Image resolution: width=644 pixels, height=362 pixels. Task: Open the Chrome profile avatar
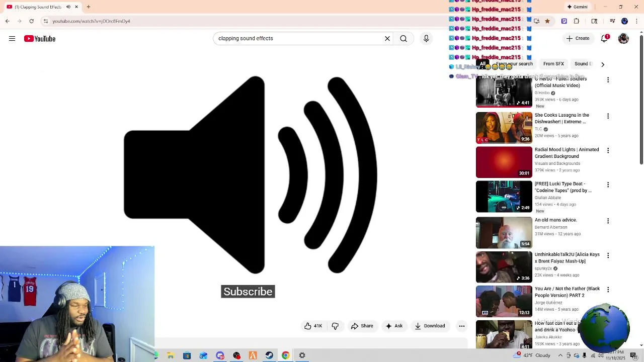tap(624, 21)
